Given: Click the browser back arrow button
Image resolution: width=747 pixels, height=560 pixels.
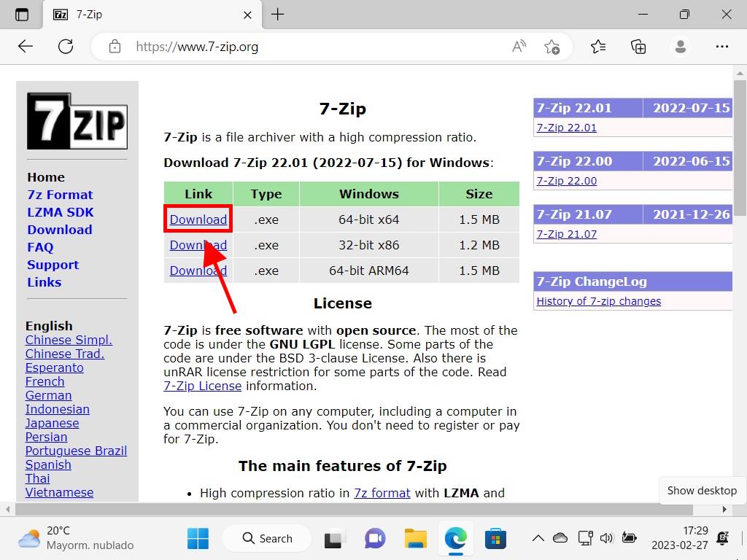Looking at the screenshot, I should click(26, 47).
